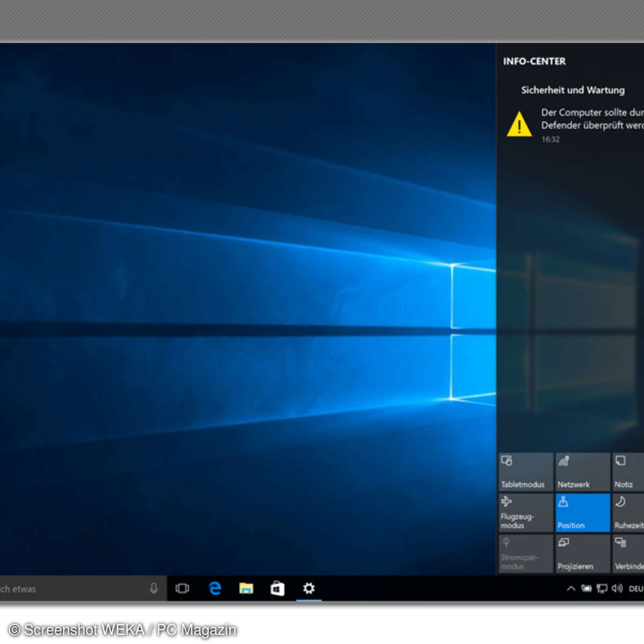Click the battery power tray icon
This screenshot has height=644, width=644.
click(587, 589)
